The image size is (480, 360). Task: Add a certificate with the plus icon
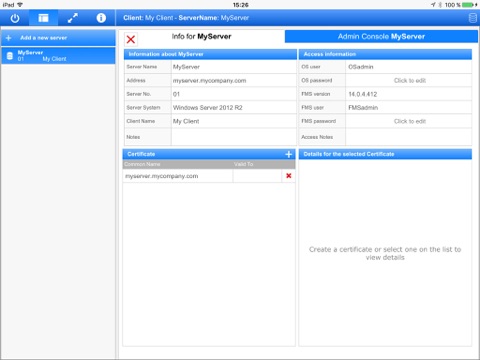pos(289,154)
